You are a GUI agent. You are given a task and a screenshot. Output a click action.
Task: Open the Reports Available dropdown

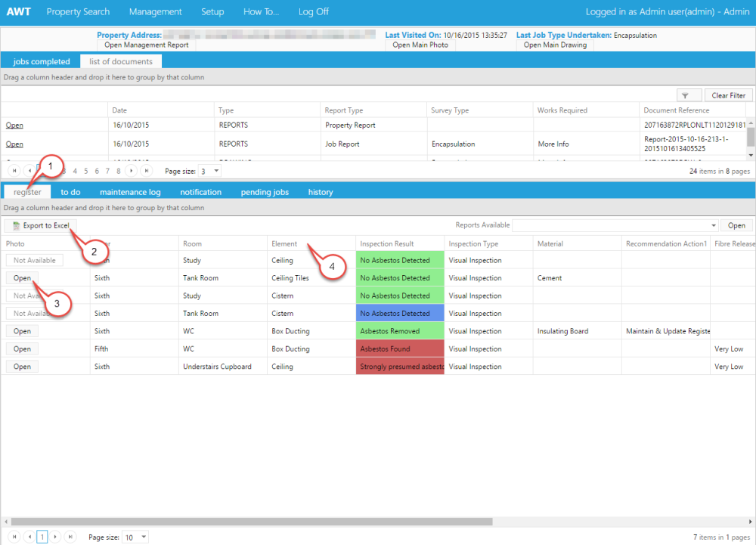pyautogui.click(x=712, y=225)
